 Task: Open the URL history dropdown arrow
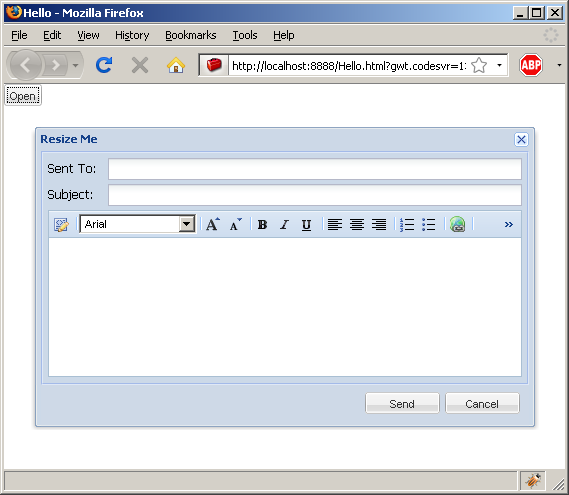click(x=499, y=66)
